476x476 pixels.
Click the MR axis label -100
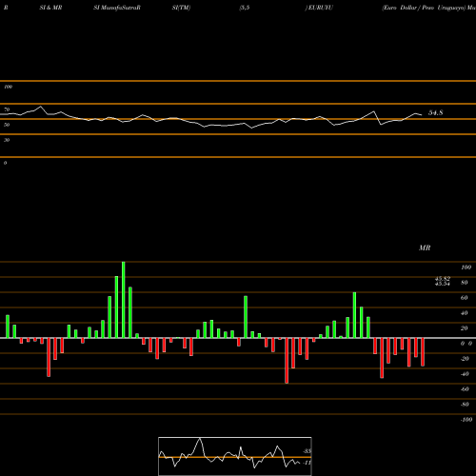pos(466,420)
